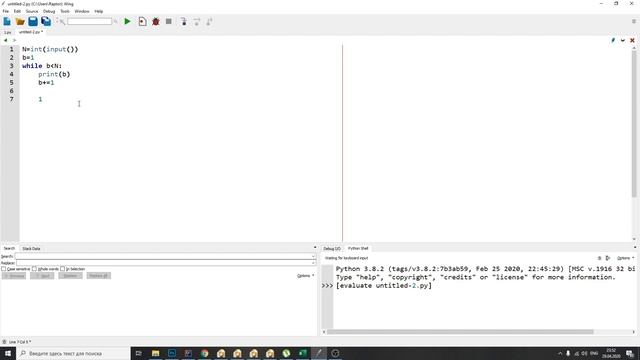Click the Replace All button

coord(98,276)
